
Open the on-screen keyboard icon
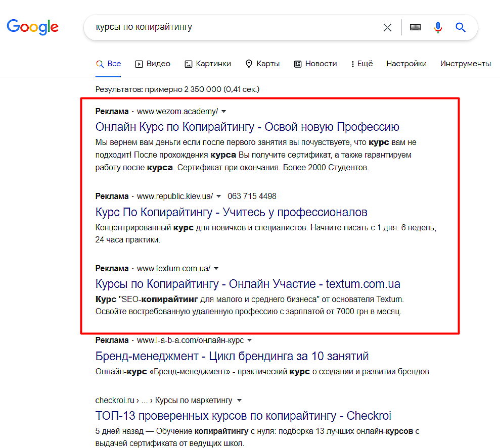point(415,27)
